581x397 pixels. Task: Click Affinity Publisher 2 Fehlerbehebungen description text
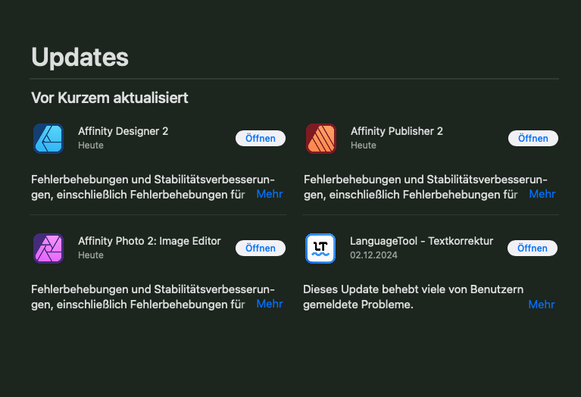[x=425, y=187]
